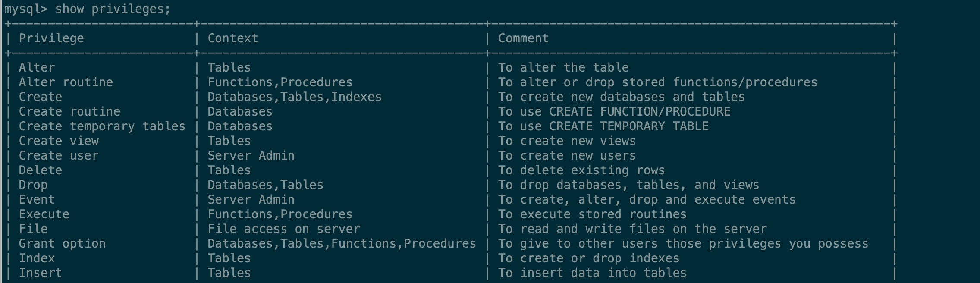Click the 'Event' privilege name

[x=37, y=200]
